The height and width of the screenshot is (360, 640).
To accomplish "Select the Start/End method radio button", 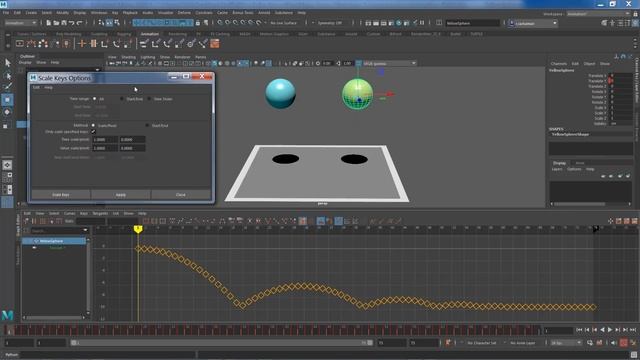I will (147, 125).
